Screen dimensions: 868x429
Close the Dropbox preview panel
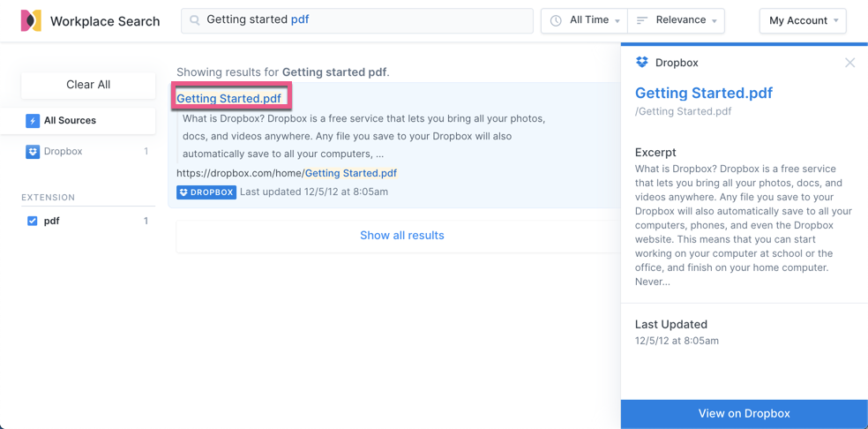tap(849, 63)
